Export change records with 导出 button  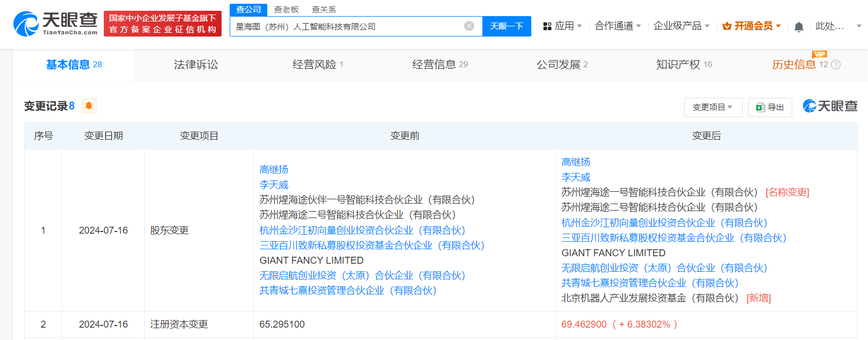771,107
